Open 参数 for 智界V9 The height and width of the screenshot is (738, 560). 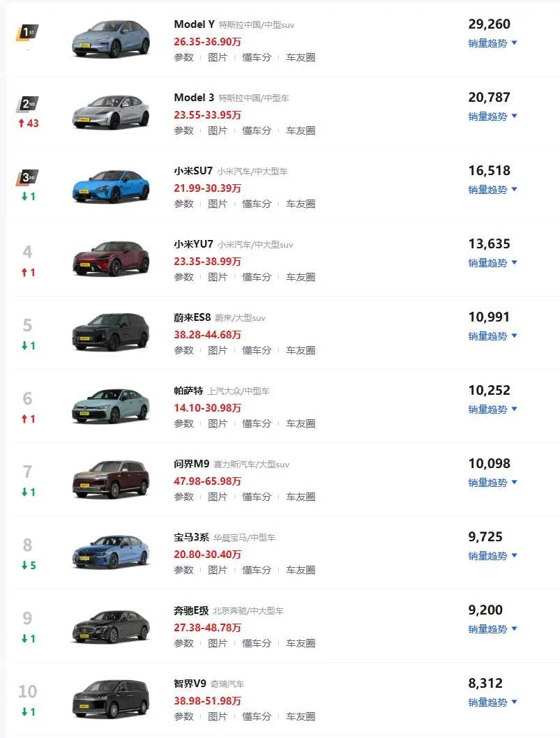184,716
